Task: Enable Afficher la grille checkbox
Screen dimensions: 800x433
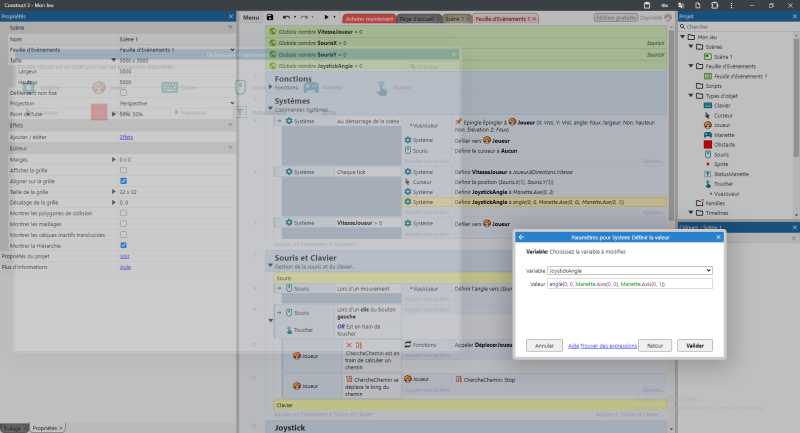Action: pyautogui.click(x=123, y=170)
